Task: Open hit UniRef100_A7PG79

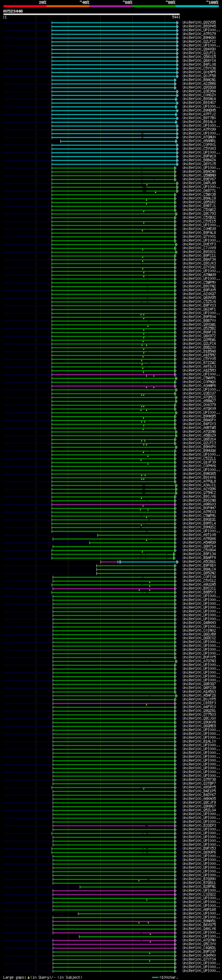Action: (199, 34)
